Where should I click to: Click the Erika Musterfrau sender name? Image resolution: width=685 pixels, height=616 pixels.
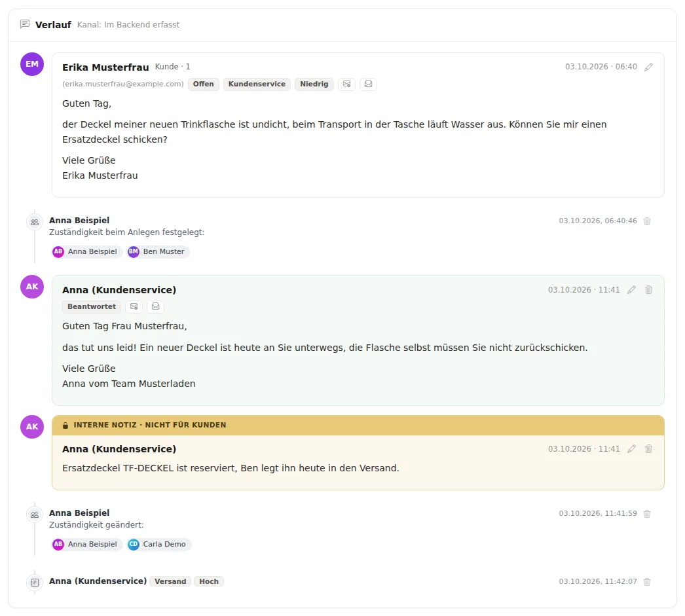105,67
